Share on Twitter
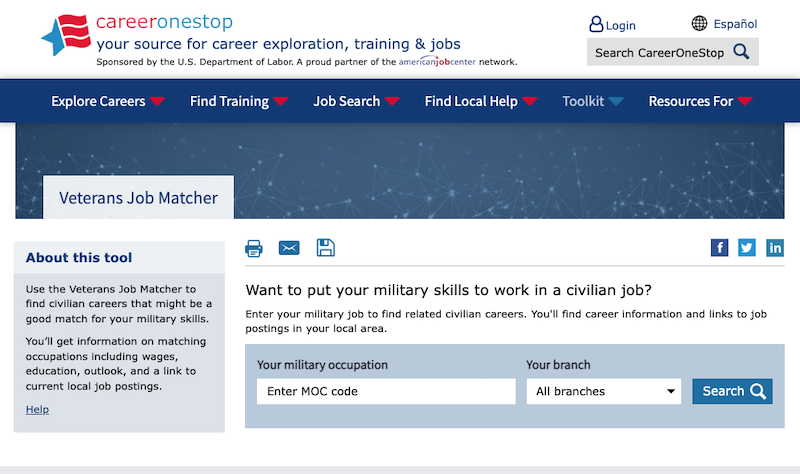Viewport: 800px width, 474px height. [x=747, y=248]
